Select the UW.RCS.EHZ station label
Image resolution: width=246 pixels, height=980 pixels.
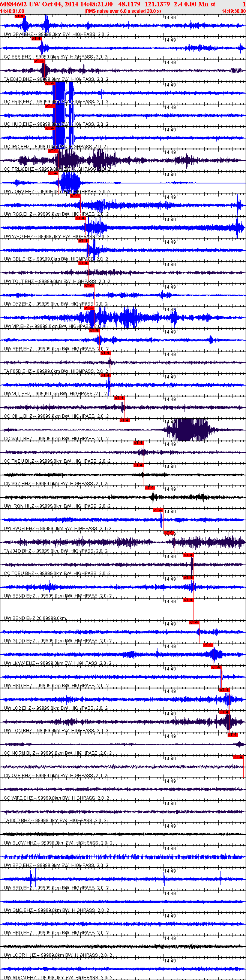coord(57,214)
